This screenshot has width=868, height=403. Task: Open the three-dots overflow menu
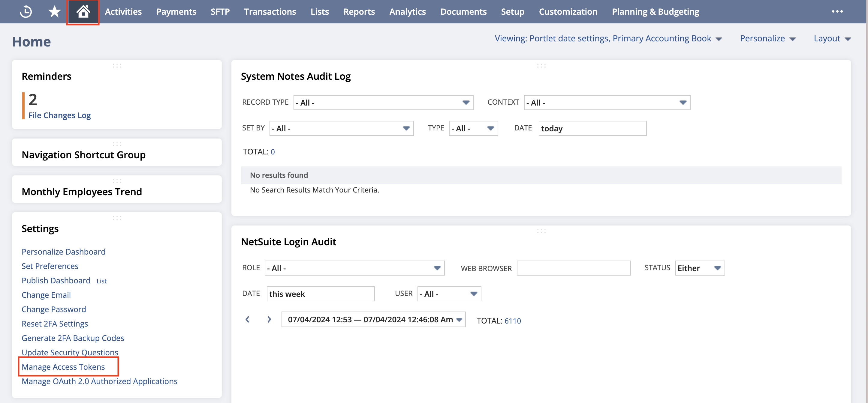(837, 11)
